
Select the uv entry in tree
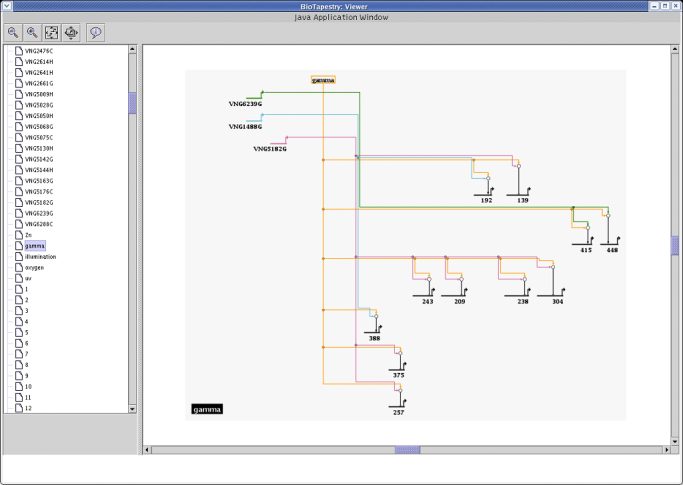[28, 278]
